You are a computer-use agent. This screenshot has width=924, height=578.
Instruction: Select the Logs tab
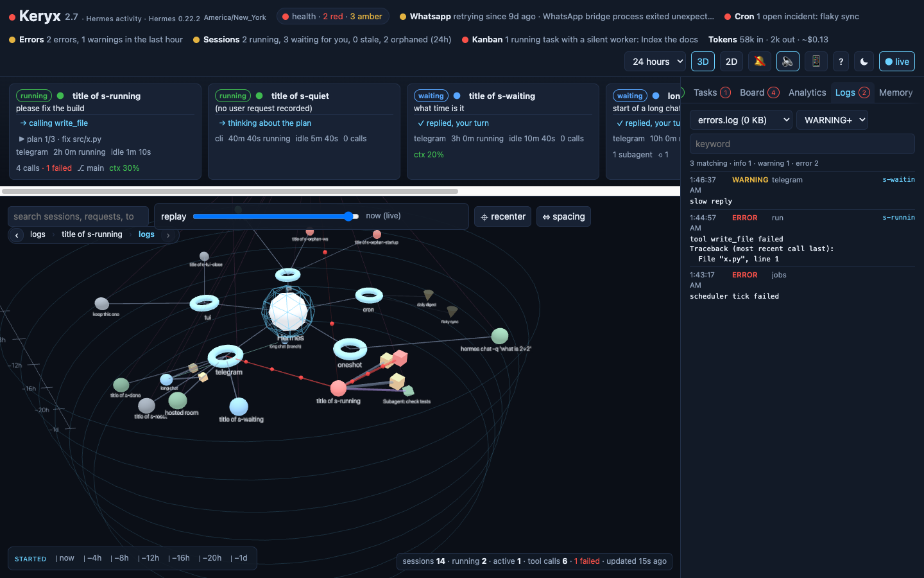pyautogui.click(x=852, y=92)
